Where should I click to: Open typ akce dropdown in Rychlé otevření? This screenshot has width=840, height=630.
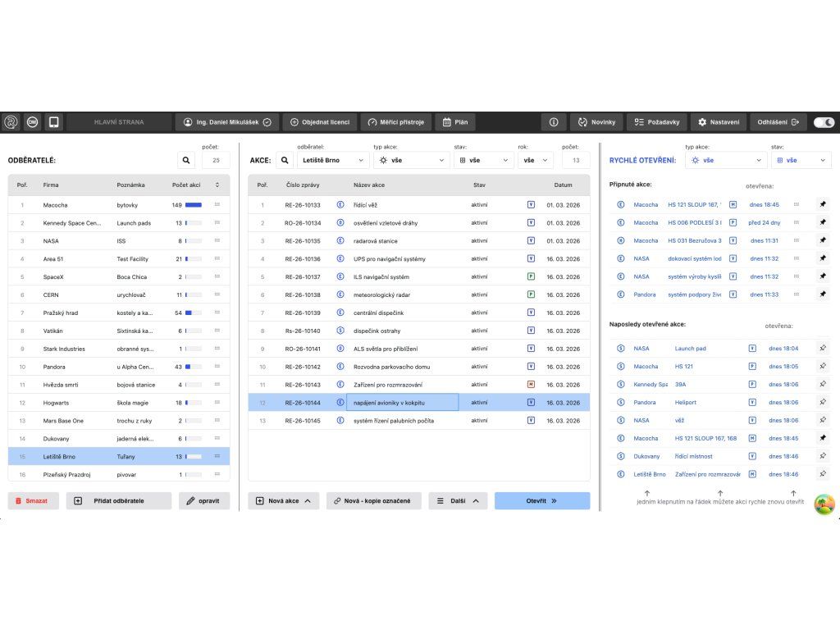click(x=725, y=161)
